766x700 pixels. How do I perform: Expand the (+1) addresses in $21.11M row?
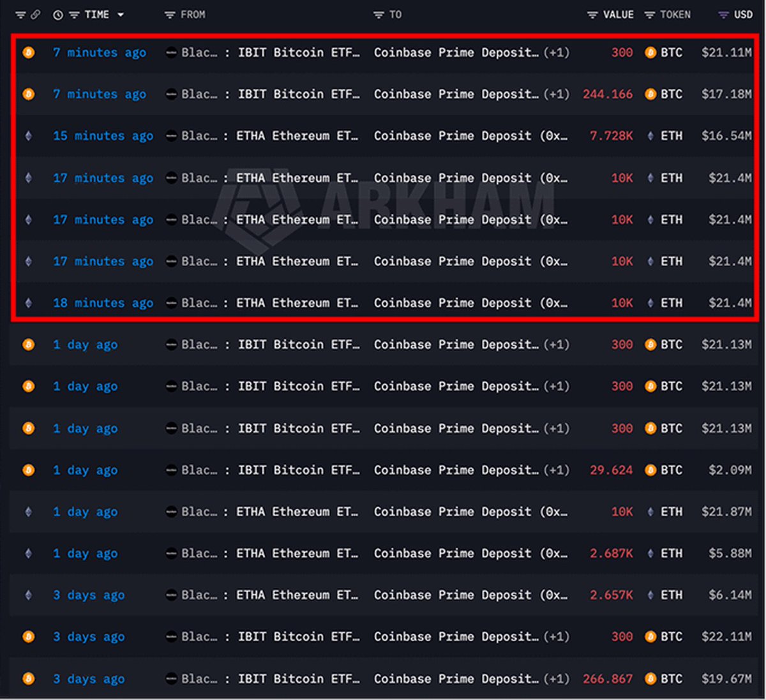pyautogui.click(x=556, y=52)
